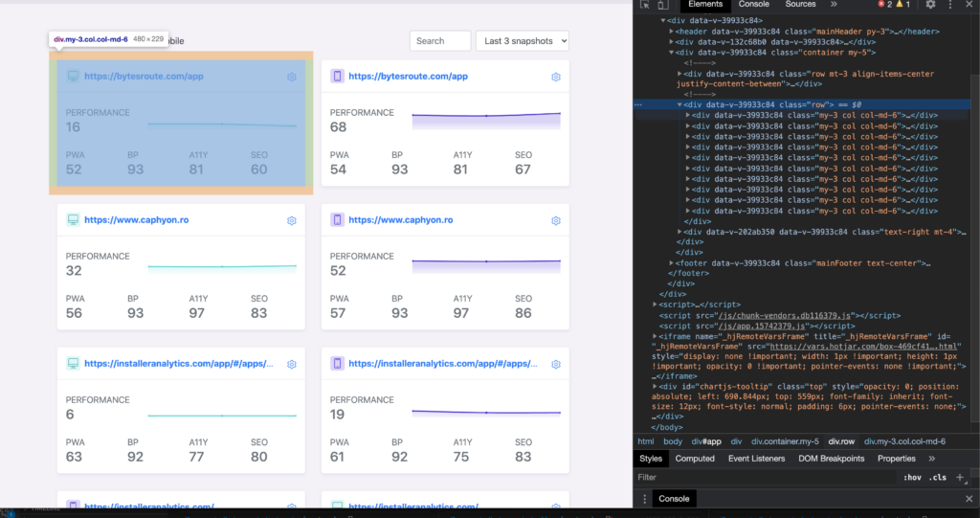Click mobile device icon on bytesroute.com/app card
Viewport: 980px width, 518px height.
tap(337, 77)
